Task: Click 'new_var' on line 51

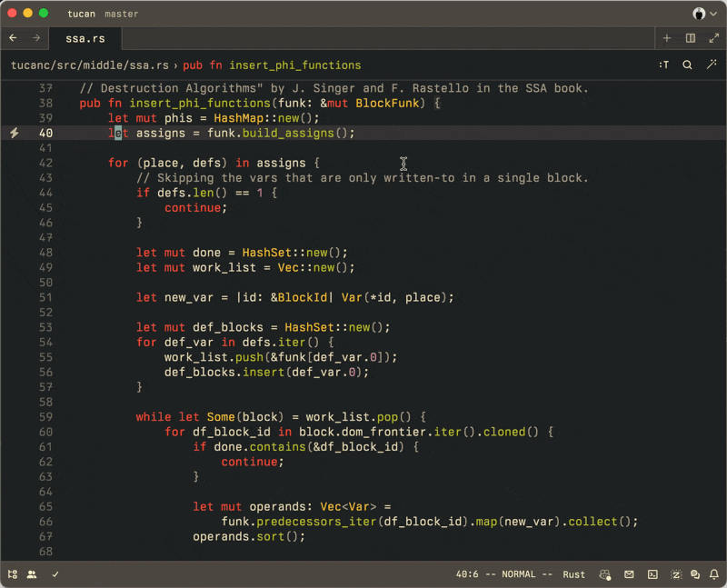Action: (189, 297)
